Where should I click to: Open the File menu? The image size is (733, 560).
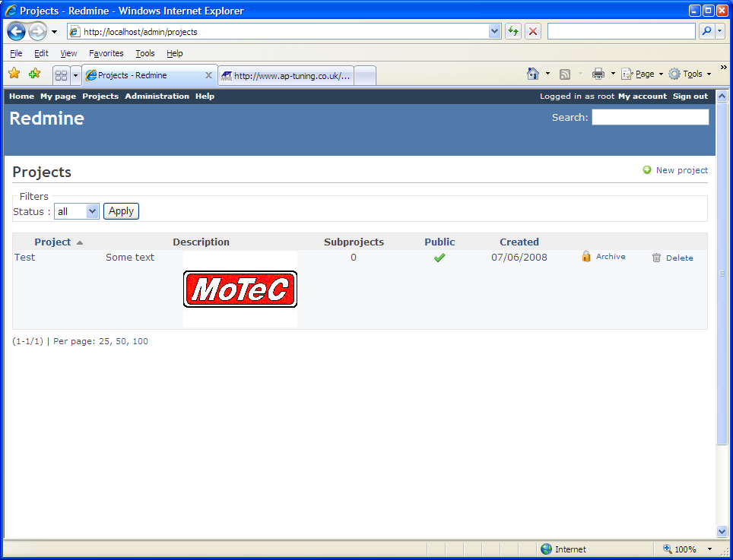tap(16, 53)
